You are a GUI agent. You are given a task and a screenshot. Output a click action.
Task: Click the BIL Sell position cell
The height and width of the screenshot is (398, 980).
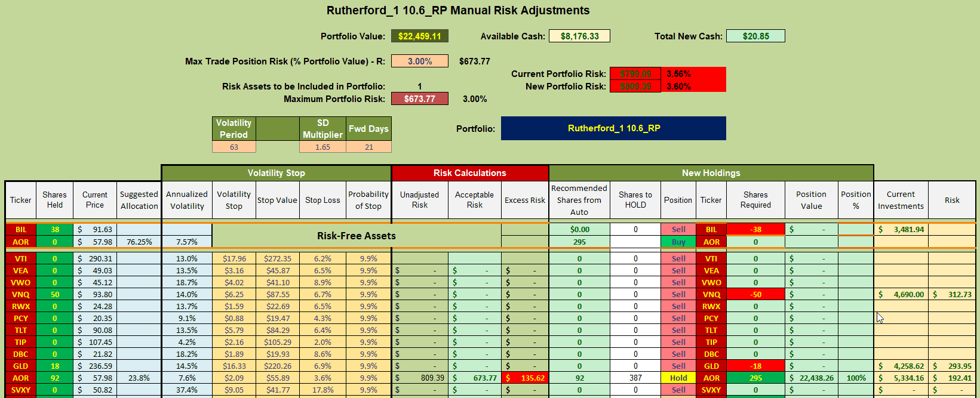point(678,230)
